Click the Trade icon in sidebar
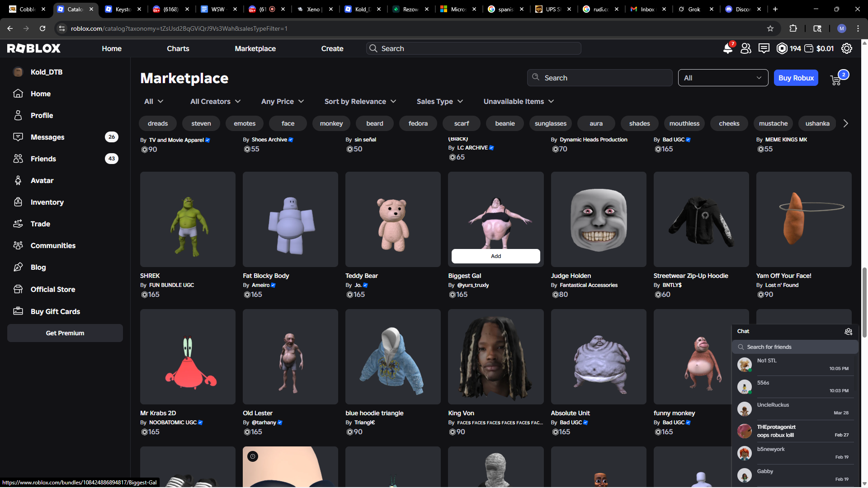 (x=18, y=224)
